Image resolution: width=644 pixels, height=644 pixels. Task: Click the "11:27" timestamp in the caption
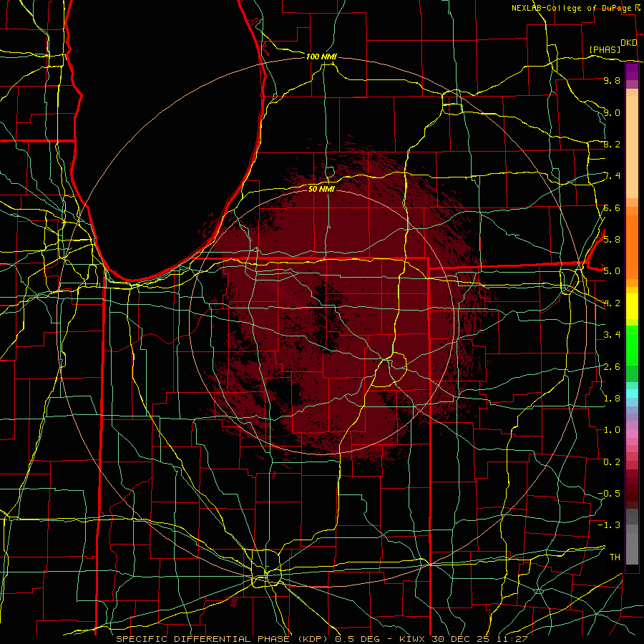(512, 639)
